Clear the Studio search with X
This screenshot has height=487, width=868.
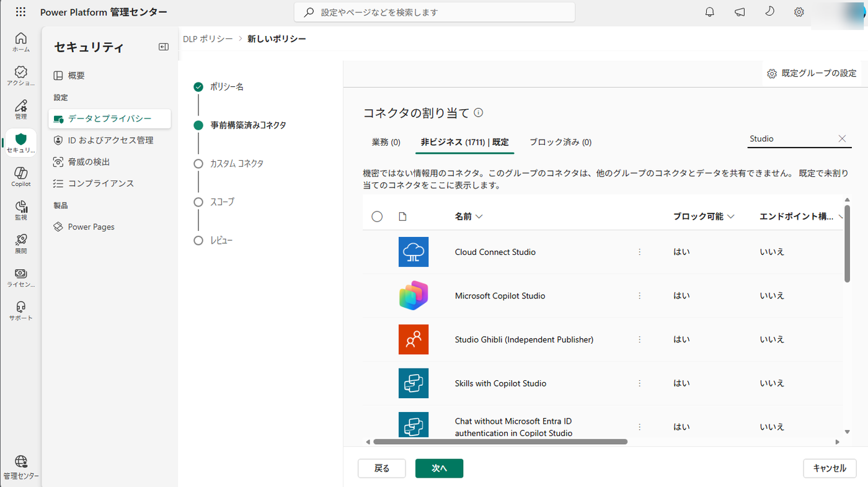[x=842, y=138]
